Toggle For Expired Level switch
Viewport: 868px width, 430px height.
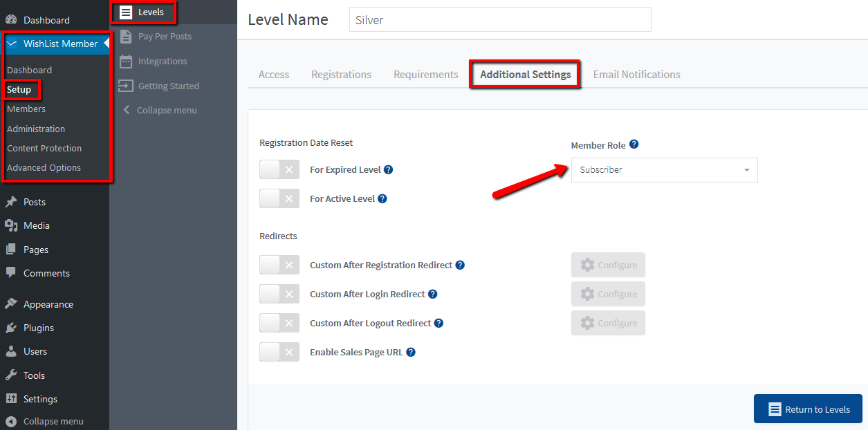pos(279,170)
